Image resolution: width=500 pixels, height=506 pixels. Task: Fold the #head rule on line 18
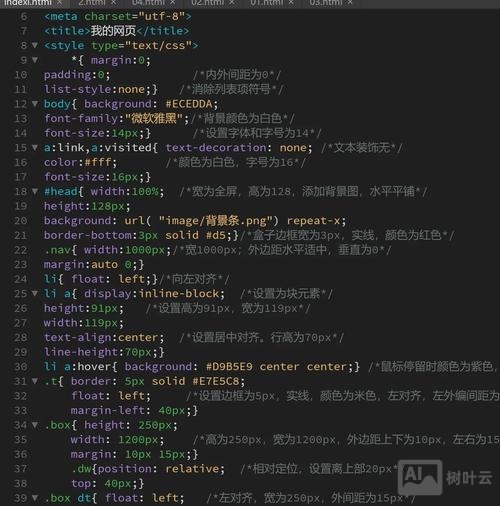tap(35, 191)
